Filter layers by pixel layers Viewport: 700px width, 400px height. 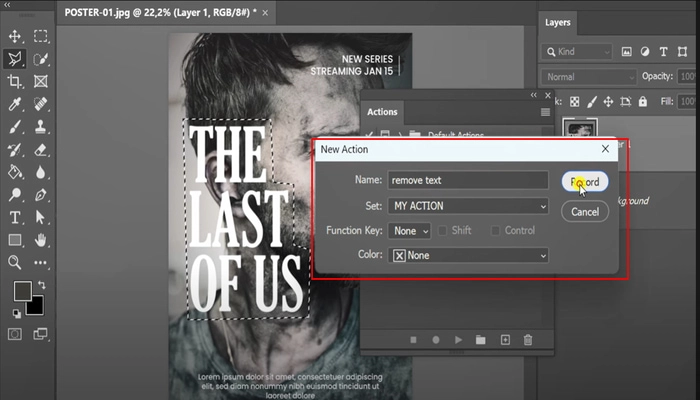click(x=626, y=52)
